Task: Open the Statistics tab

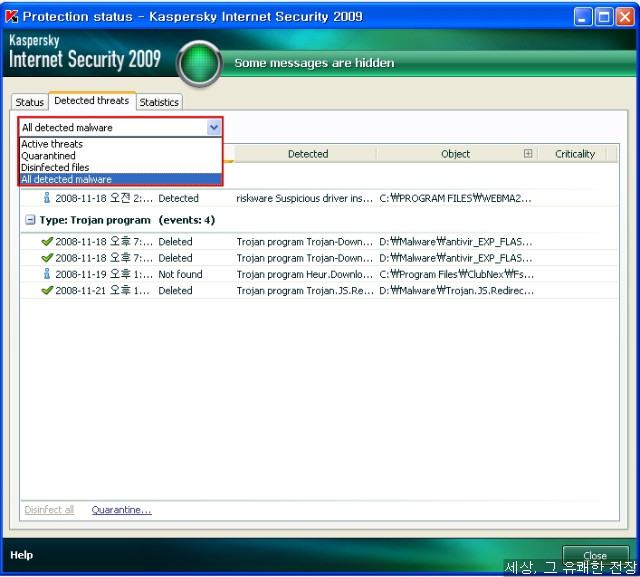Action: click(x=159, y=102)
